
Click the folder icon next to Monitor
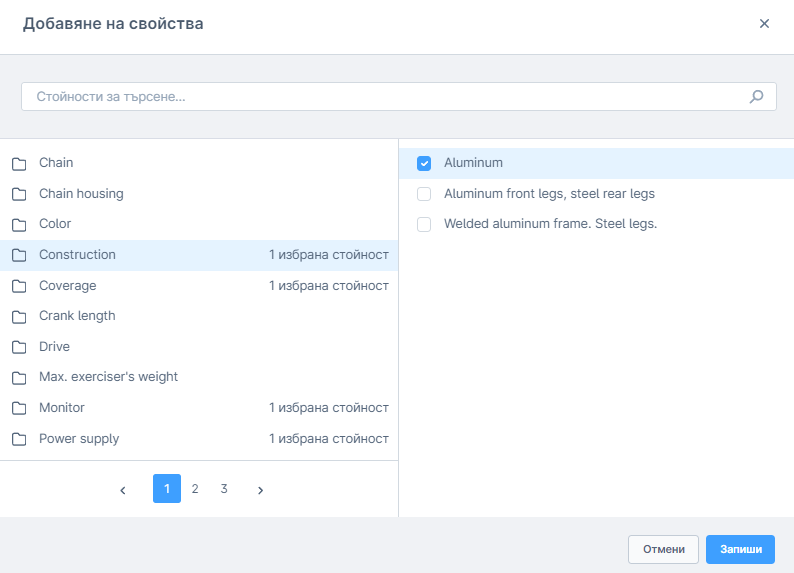(x=19, y=408)
